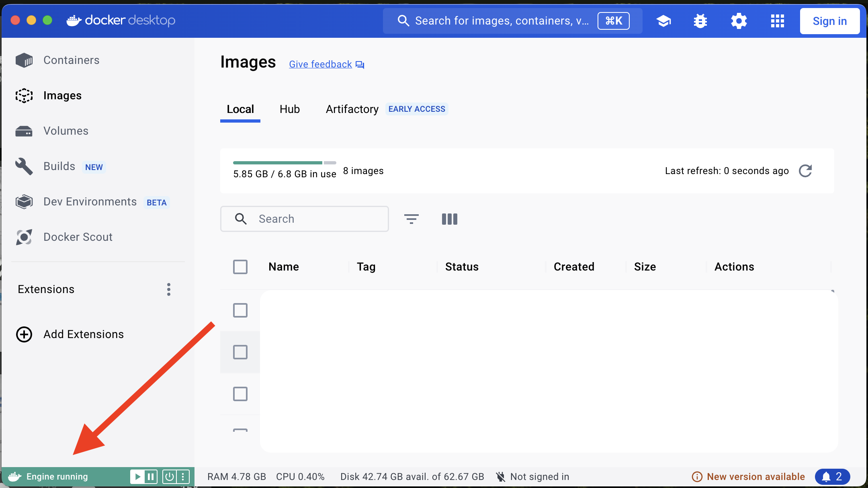Open Builds from the sidebar
The width and height of the screenshot is (868, 488).
point(59,166)
